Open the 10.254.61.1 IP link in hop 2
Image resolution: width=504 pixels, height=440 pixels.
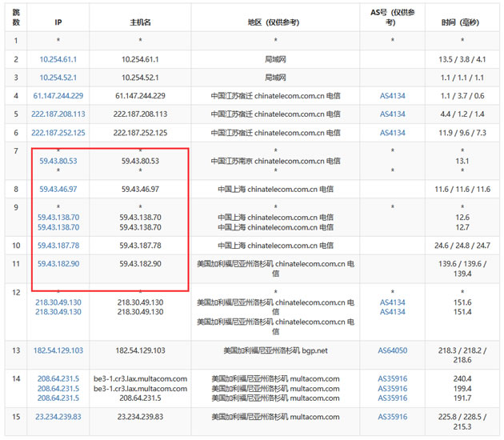click(58, 59)
